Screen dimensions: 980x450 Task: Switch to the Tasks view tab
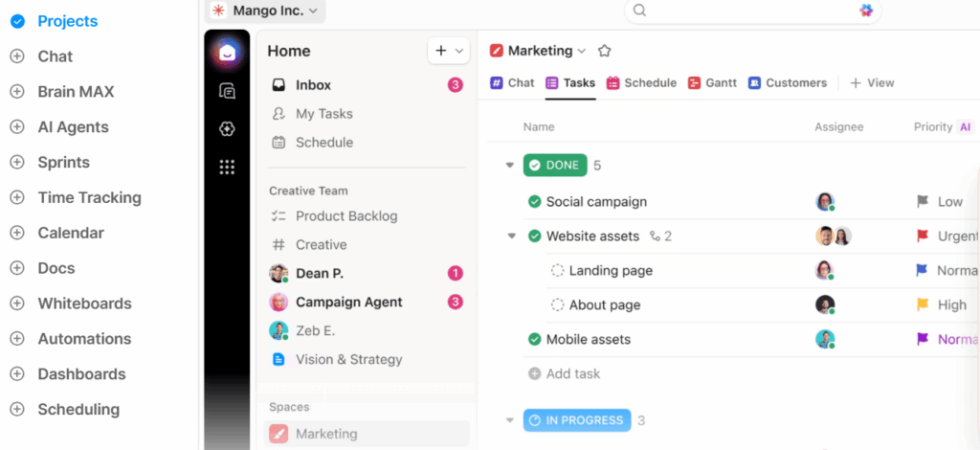coord(570,82)
